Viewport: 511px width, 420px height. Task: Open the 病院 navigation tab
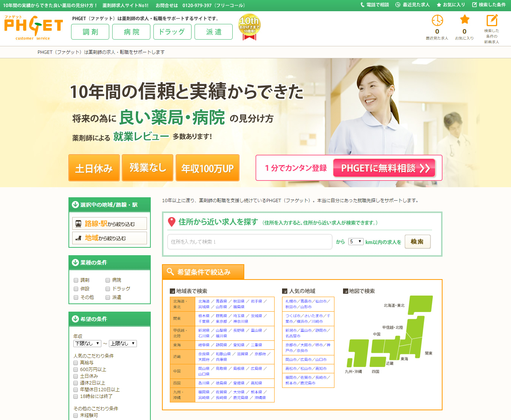(x=131, y=32)
